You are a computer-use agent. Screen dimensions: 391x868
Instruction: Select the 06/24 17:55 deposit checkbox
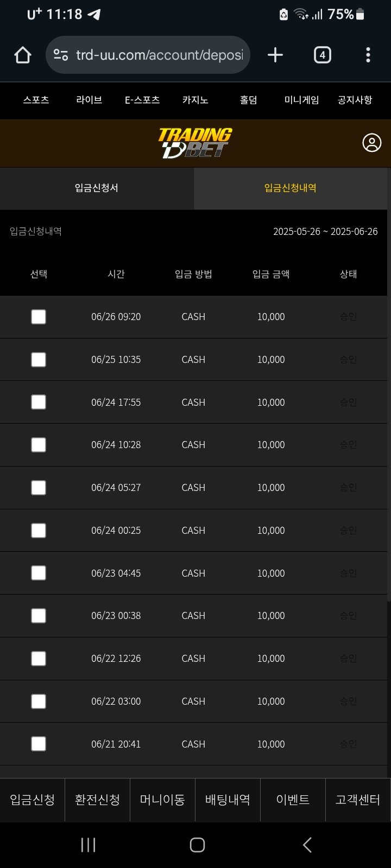tap(39, 402)
